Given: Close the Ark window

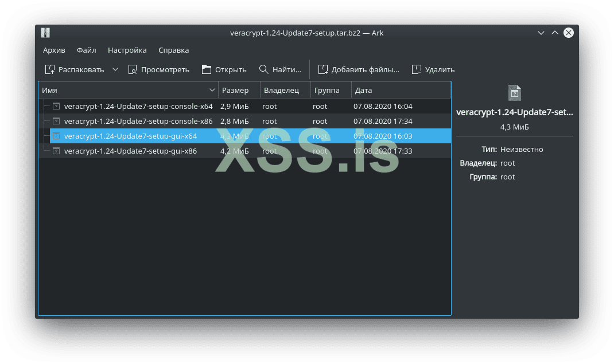Looking at the screenshot, I should click(569, 33).
